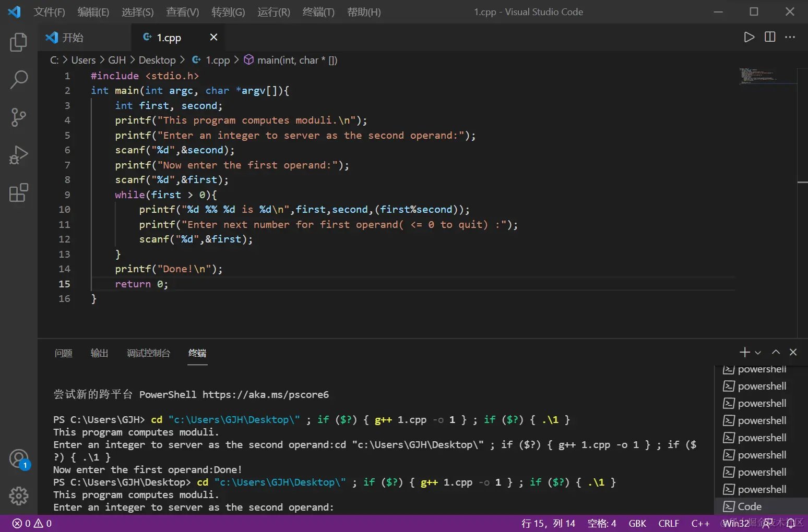808x532 pixels.
Task: Close the 1.cpp editor tab
Action: pyautogui.click(x=213, y=37)
